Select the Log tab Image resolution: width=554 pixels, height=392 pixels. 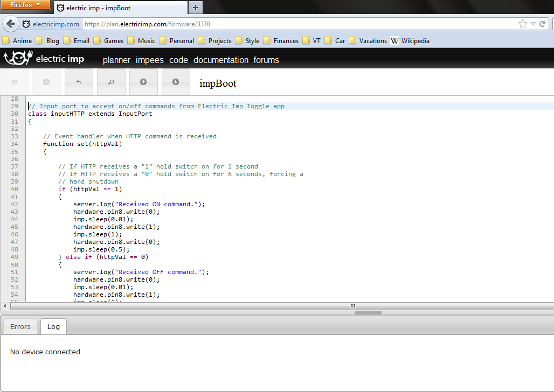tap(53, 326)
